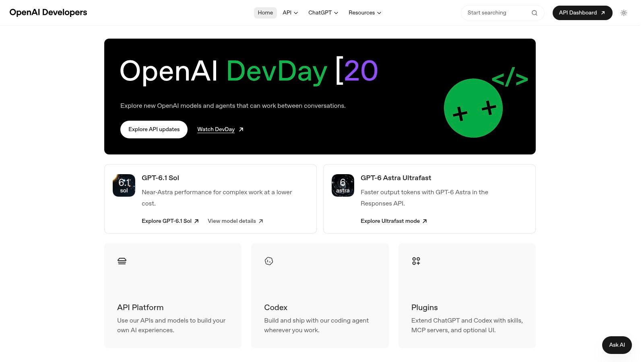This screenshot has height=362, width=644.
Task: Click Explore API updates button
Action: pyautogui.click(x=154, y=130)
